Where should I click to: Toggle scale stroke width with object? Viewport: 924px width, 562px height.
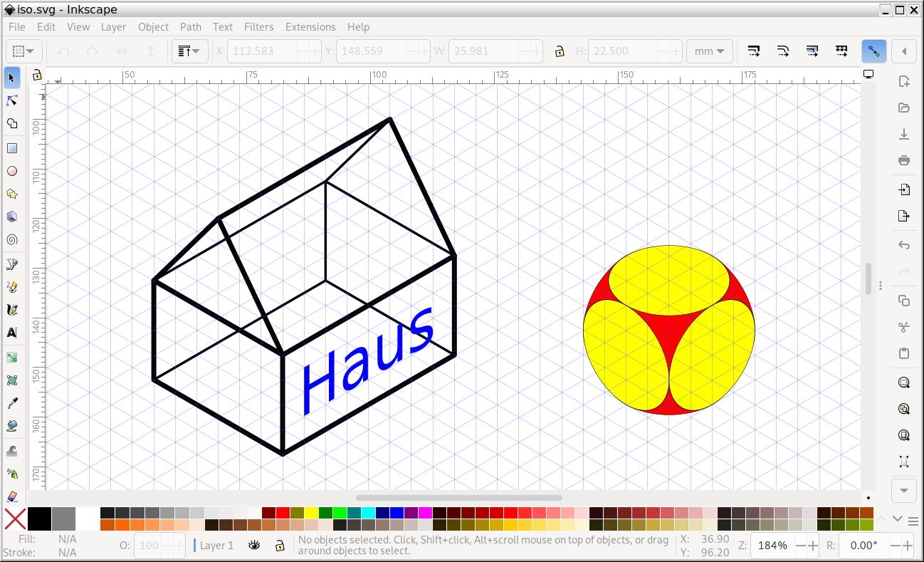click(754, 51)
